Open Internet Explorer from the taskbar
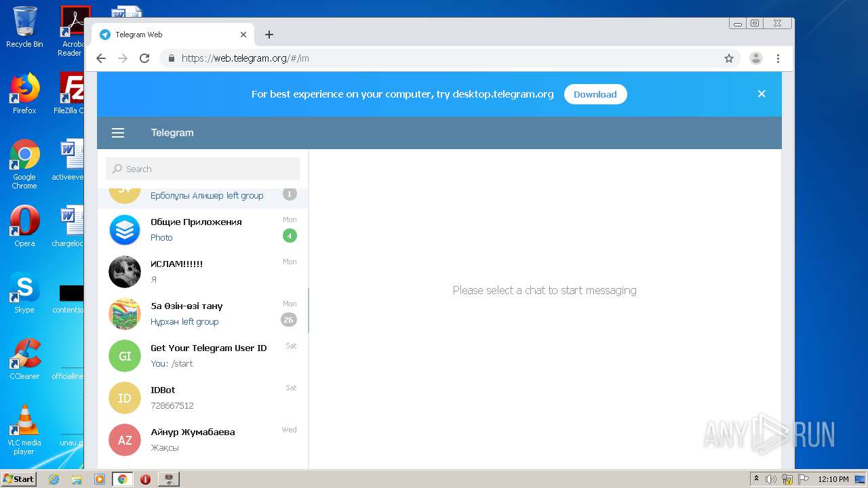868x488 pixels. coord(54,479)
